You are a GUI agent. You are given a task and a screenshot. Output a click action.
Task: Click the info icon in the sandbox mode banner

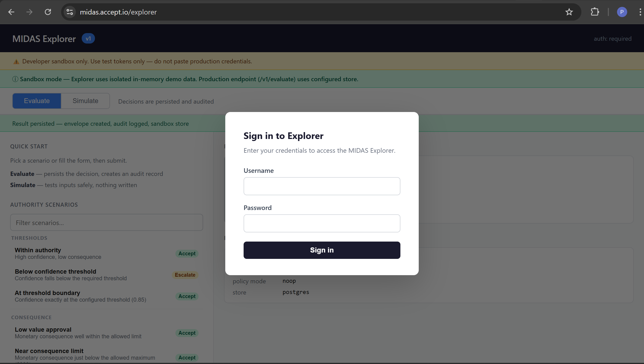pos(15,79)
